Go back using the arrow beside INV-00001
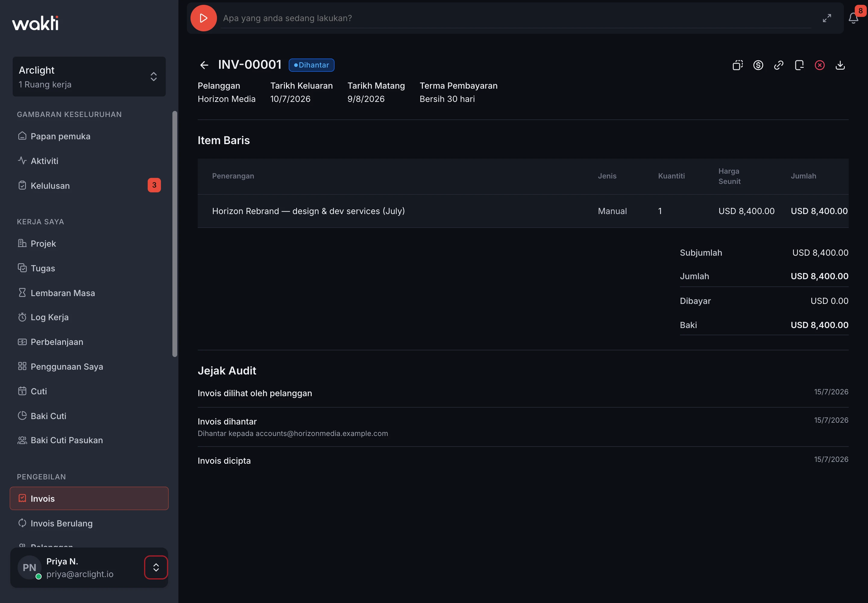This screenshot has height=603, width=868. click(x=204, y=65)
